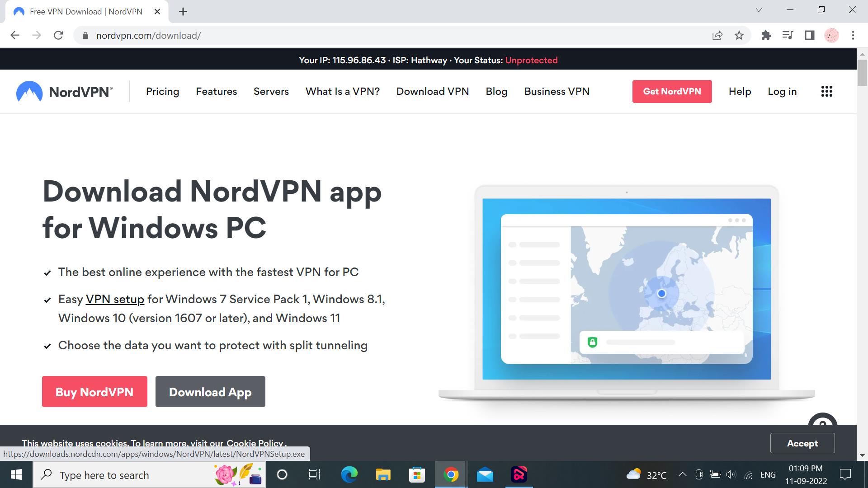Image resolution: width=868 pixels, height=488 pixels.
Task: Click the reading list icon in toolbar
Action: click(788, 35)
